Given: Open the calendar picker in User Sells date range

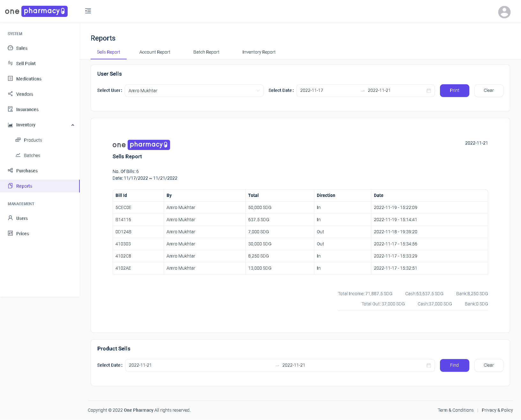Looking at the screenshot, I should [x=428, y=91].
